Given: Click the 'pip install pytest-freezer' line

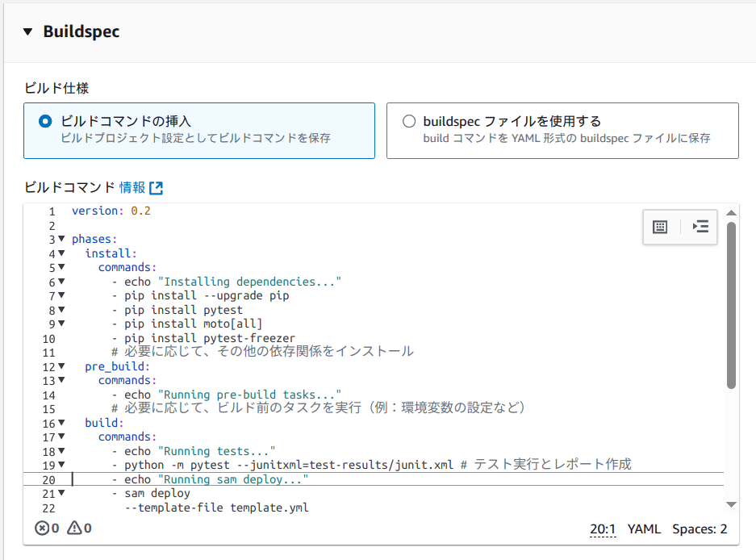Looking at the screenshot, I should point(203,338).
